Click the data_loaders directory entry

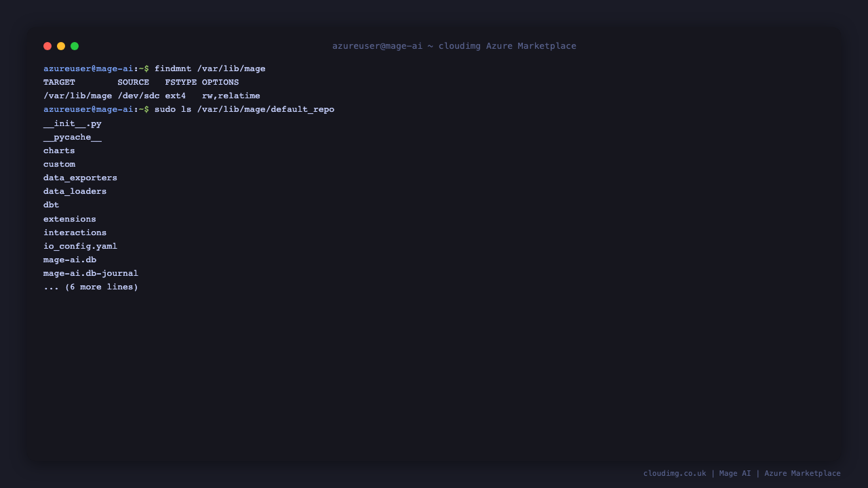pos(75,191)
